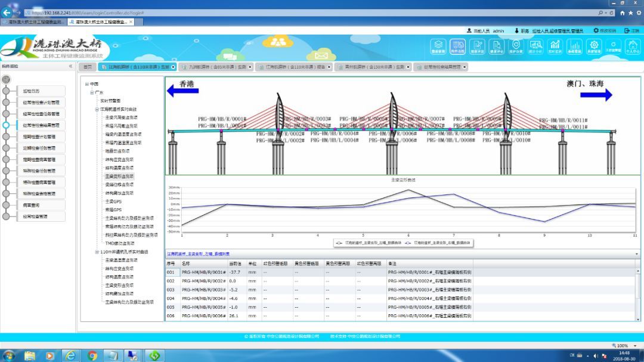Select 地震动监测项 in the tree
Viewport: 644px width, 362px height.
click(117, 151)
